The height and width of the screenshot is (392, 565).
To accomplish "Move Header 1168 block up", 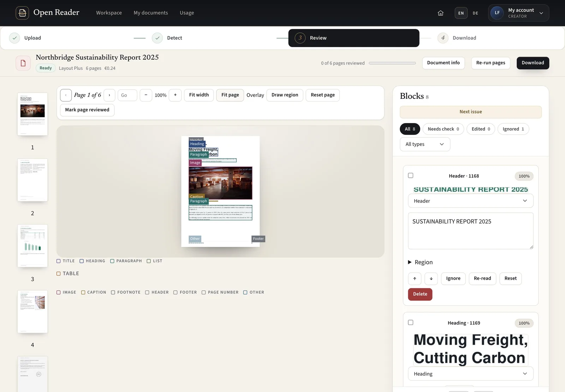I will tap(415, 279).
